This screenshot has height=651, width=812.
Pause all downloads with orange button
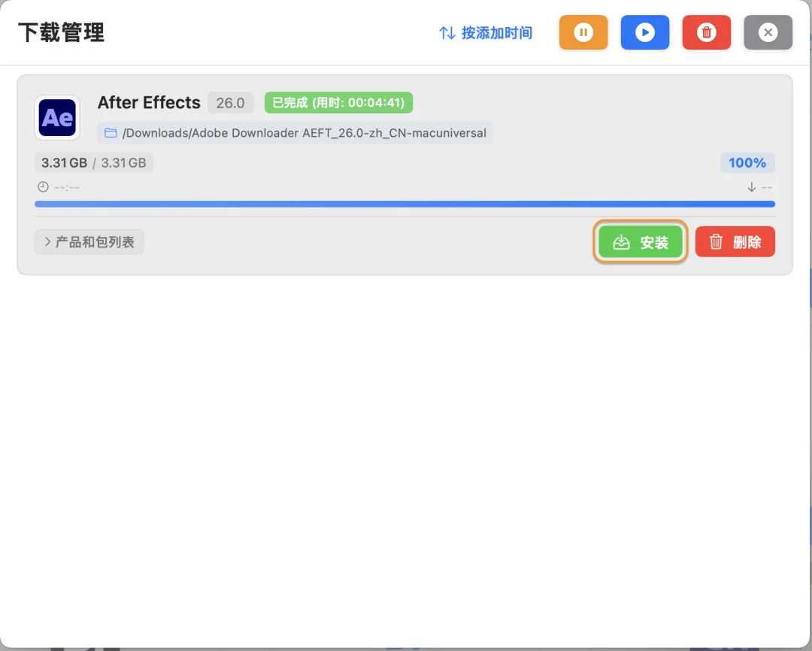[x=583, y=32]
